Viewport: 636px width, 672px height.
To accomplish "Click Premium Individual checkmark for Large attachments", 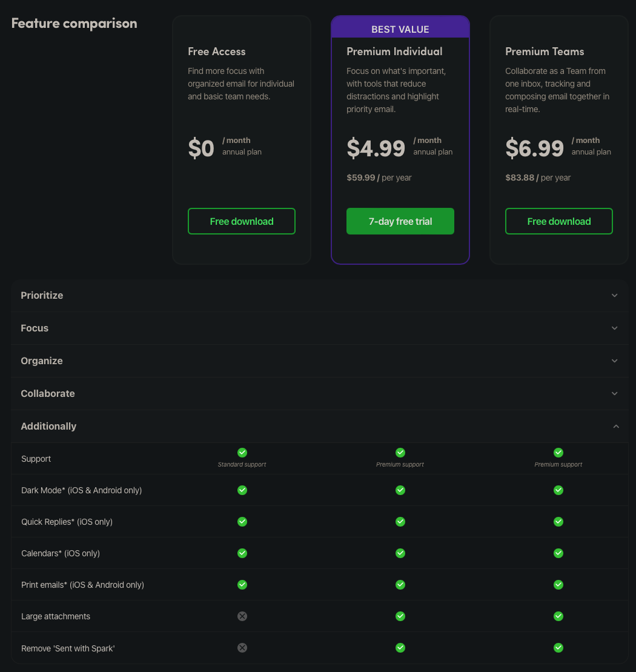I will 400,616.
